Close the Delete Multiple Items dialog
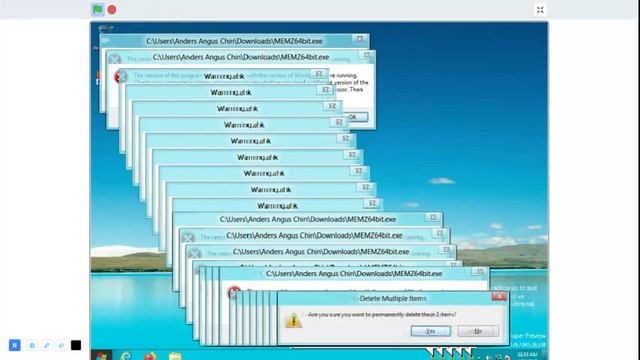This screenshot has width=640, height=360. pos(499,297)
